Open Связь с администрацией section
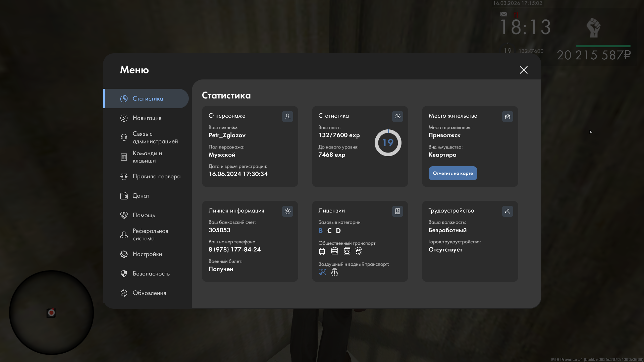644x362 pixels. (155, 137)
